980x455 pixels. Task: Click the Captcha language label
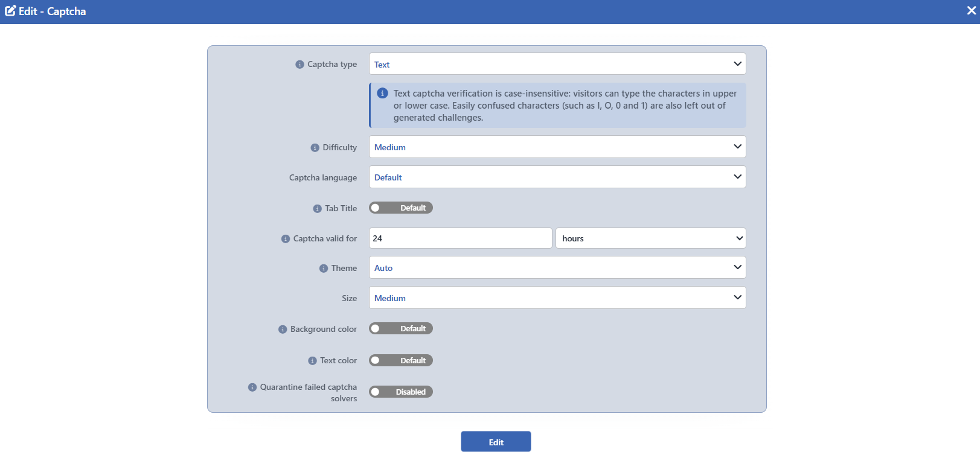[323, 177]
